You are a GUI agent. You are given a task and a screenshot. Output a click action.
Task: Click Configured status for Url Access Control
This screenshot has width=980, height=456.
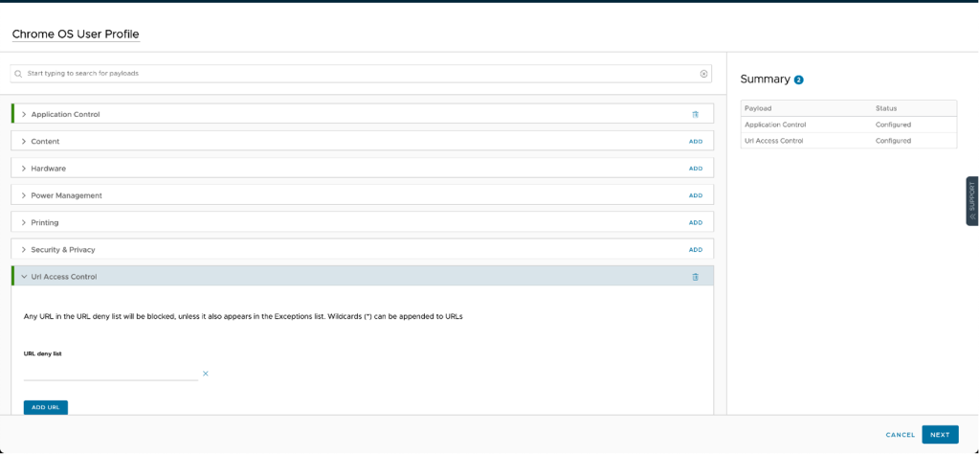click(893, 141)
